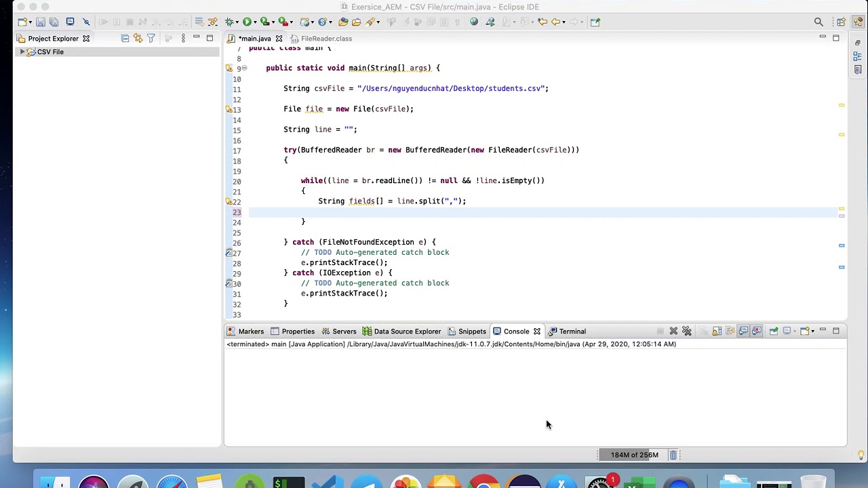This screenshot has width=868, height=488.
Task: Toggle Link with Editor in Project Explorer
Action: (138, 39)
